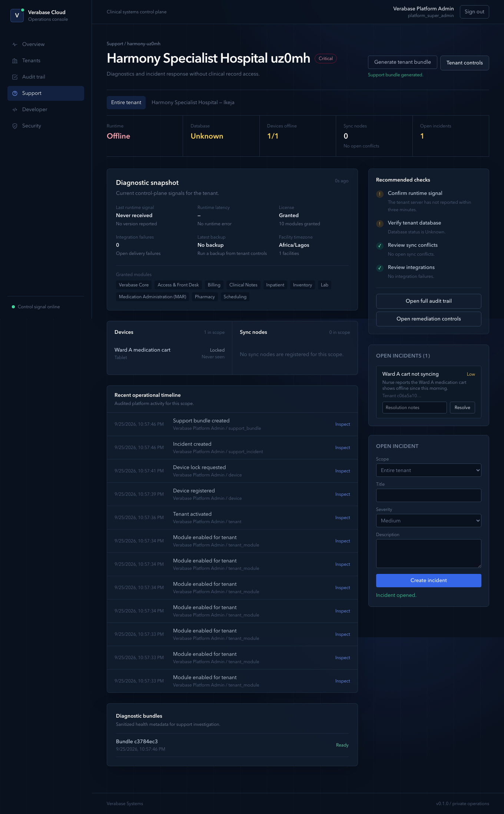504x814 pixels.
Task: Click checkmark icon beside Review integrations
Action: tap(380, 268)
